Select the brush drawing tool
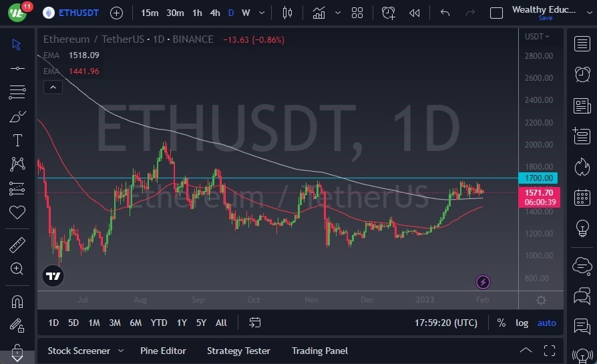The image size is (597, 364). pos(17,116)
